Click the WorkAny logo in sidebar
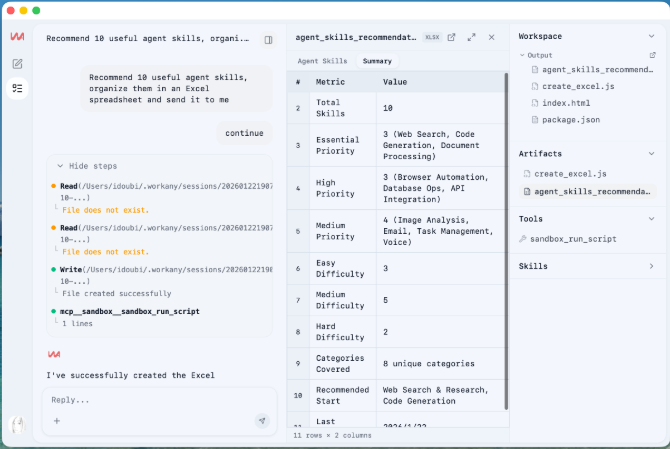This screenshot has width=670, height=449. click(x=17, y=37)
